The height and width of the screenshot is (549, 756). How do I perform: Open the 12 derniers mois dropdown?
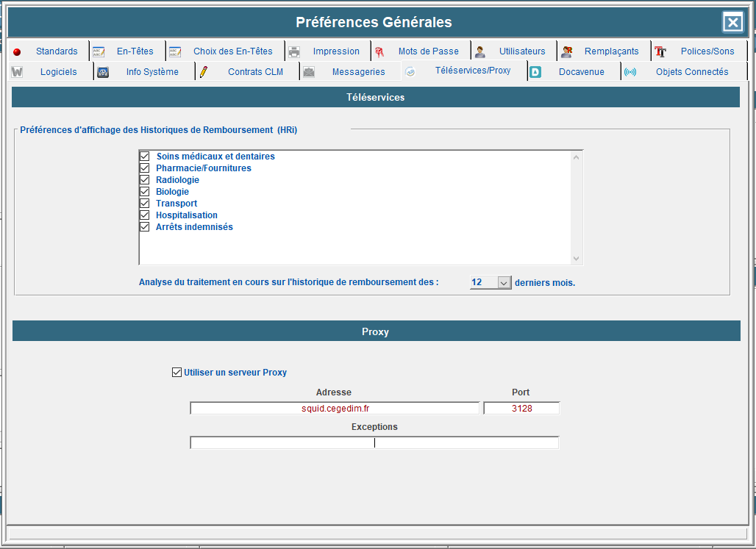[504, 283]
